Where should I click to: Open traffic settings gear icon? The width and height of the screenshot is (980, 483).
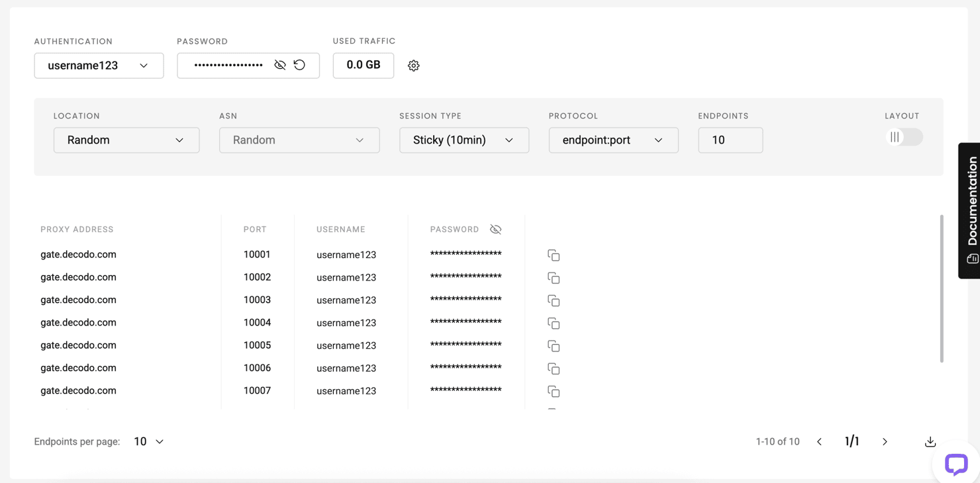414,66
